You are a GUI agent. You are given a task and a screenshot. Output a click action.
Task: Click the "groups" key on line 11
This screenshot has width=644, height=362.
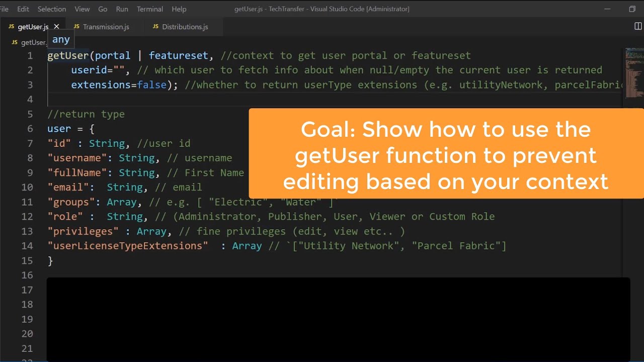pos(71,202)
